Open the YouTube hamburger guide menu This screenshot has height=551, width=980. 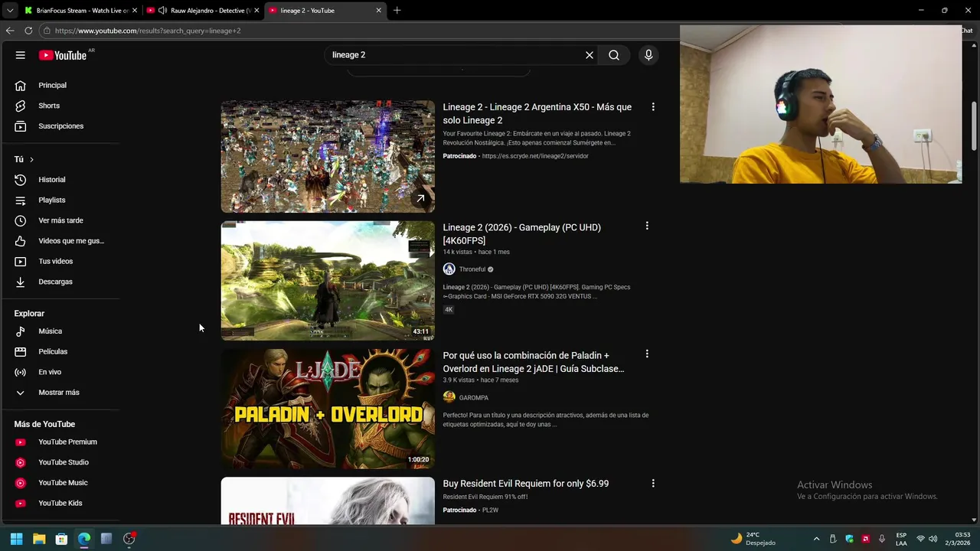pos(21,55)
